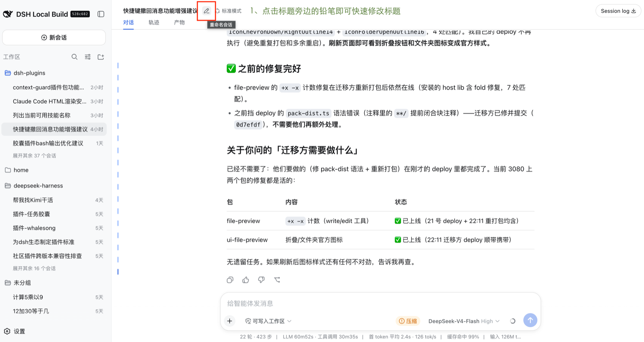
Task: Switch to the 产物 tab
Action: [x=180, y=23]
